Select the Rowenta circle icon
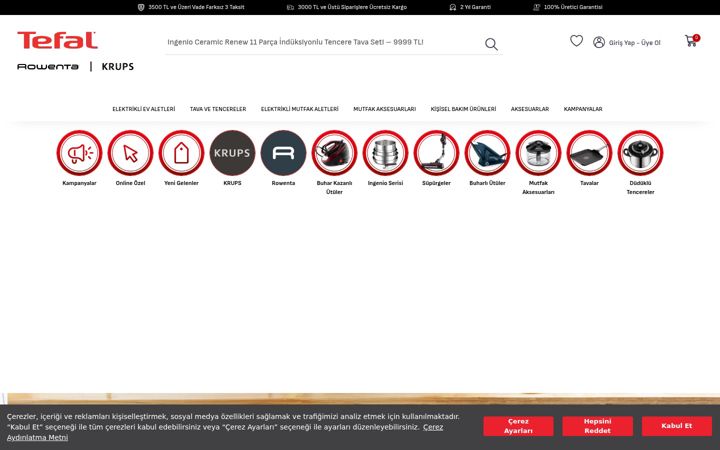This screenshot has height=450, width=720. pos(283,153)
